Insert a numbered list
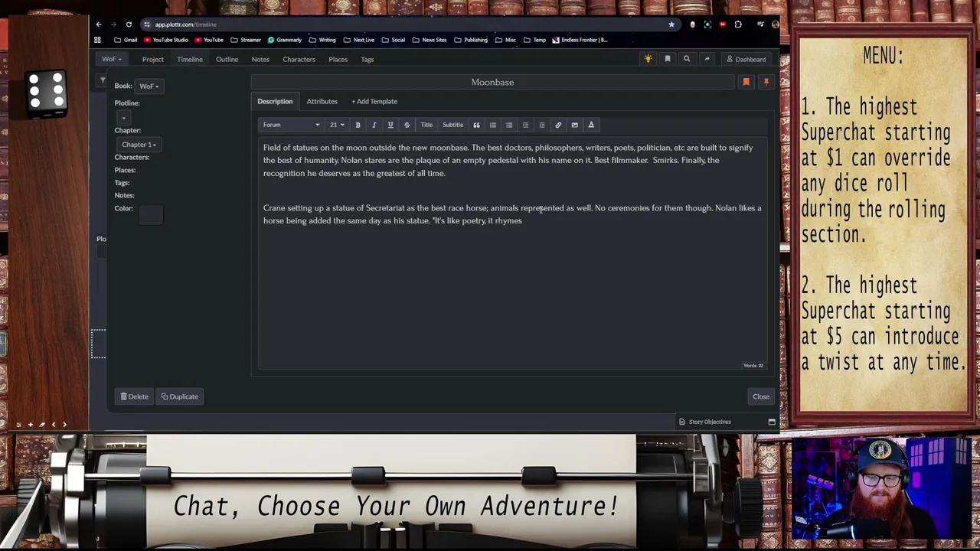The height and width of the screenshot is (551, 980). [493, 125]
